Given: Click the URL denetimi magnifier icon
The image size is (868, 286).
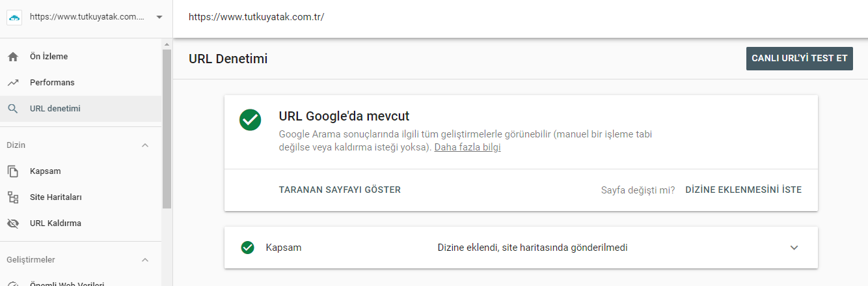Looking at the screenshot, I should coord(13,109).
